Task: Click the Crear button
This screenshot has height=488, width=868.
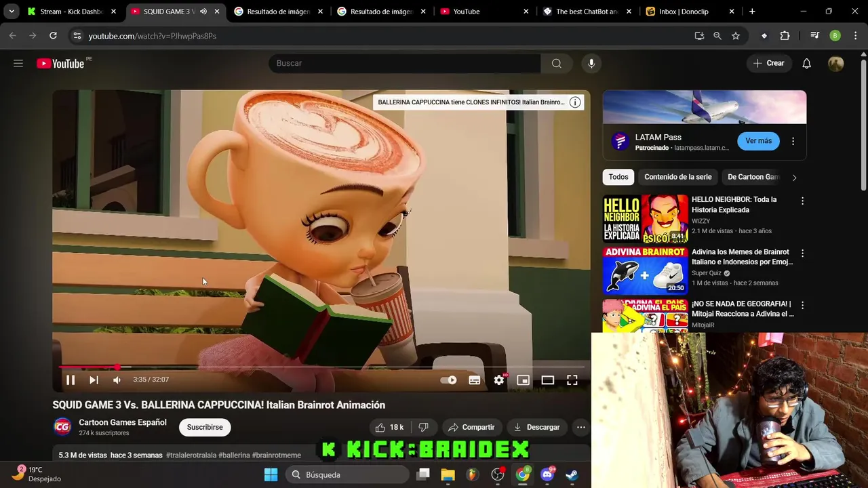Action: (x=768, y=63)
